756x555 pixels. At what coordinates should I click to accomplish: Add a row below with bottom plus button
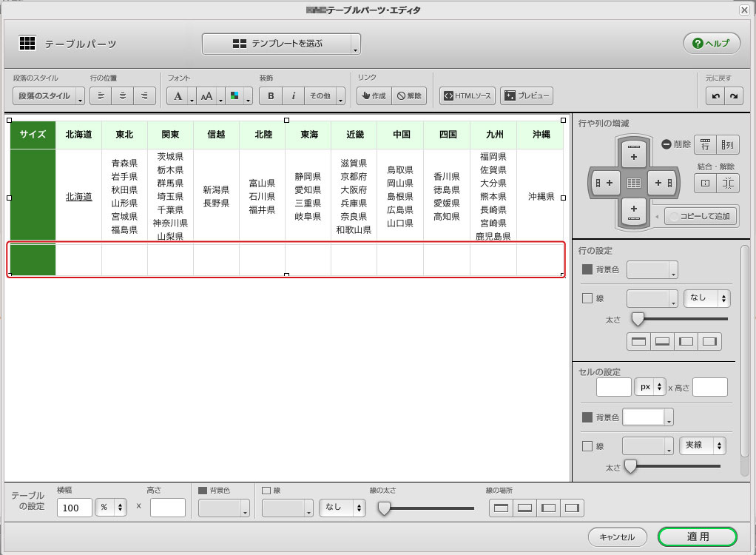(x=633, y=212)
